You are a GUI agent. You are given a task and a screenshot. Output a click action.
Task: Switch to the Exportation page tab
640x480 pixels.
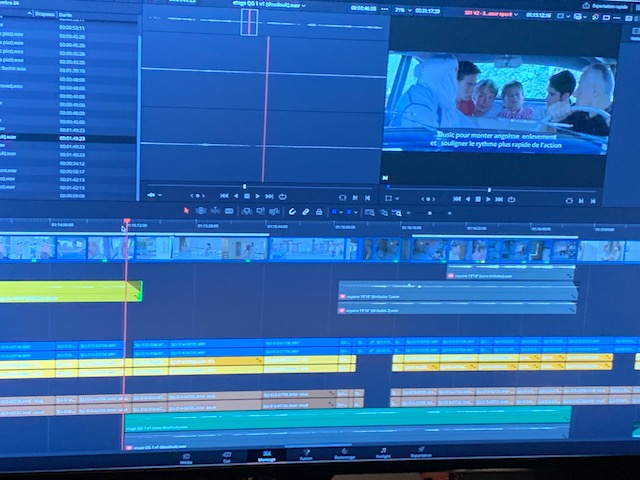click(421, 452)
